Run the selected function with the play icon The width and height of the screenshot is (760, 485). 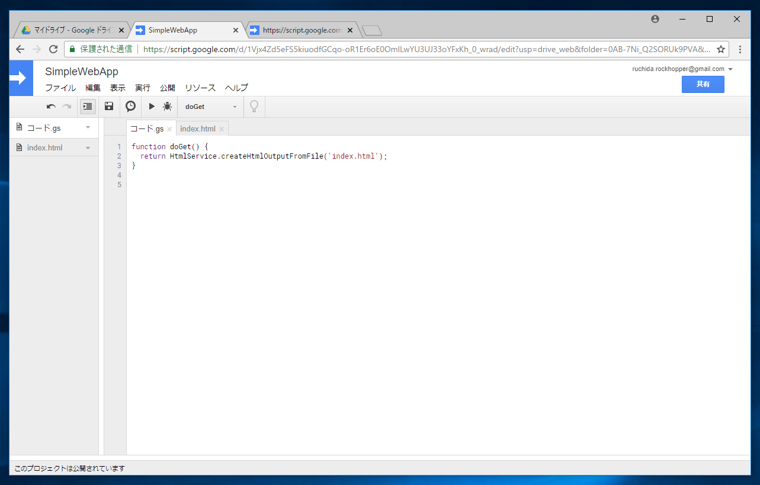click(x=151, y=106)
